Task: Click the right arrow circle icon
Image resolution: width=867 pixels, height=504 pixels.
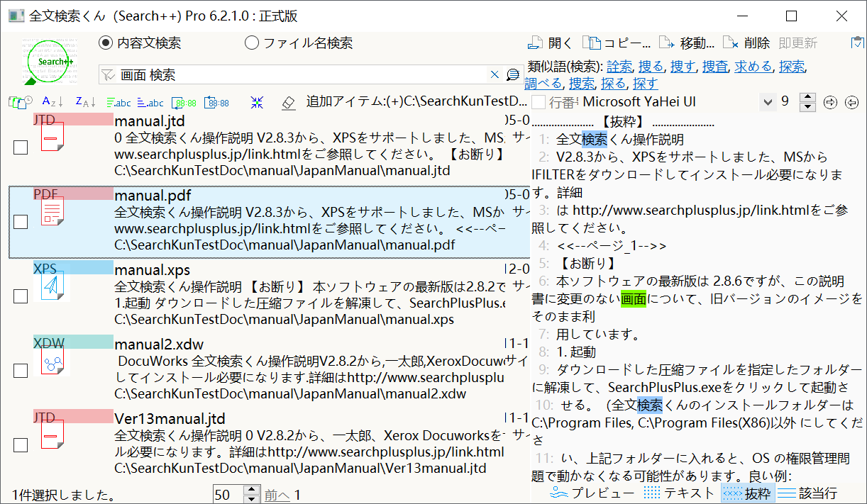Action: click(830, 102)
